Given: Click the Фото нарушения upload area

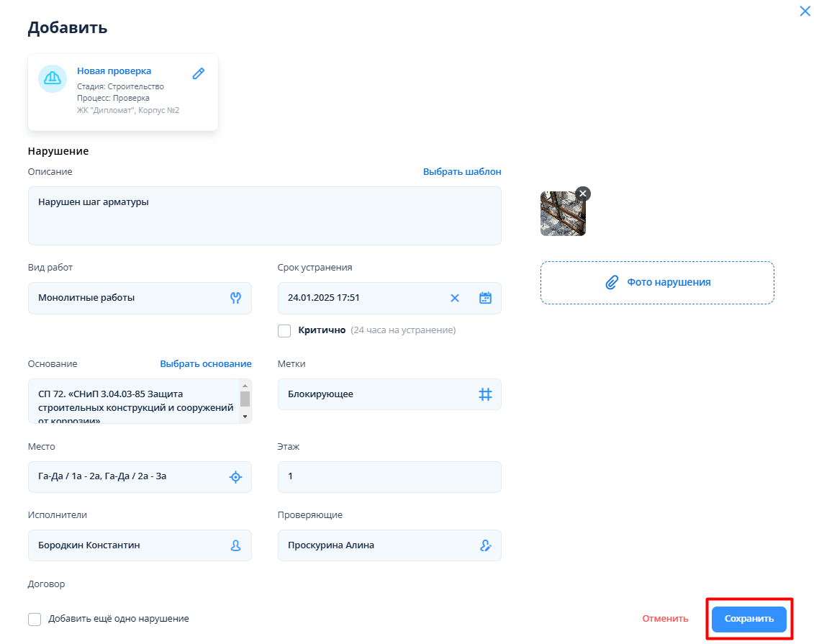Looking at the screenshot, I should [657, 283].
